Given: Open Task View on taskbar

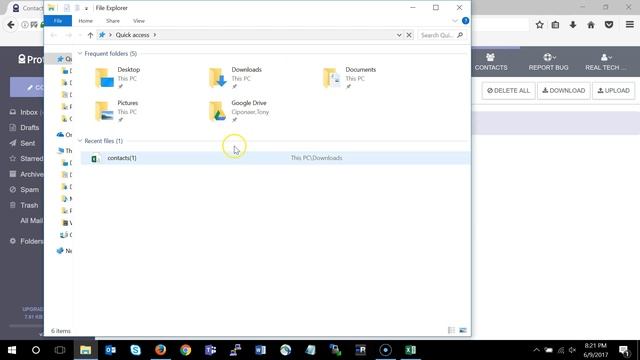Looking at the screenshot, I should click(60, 350).
